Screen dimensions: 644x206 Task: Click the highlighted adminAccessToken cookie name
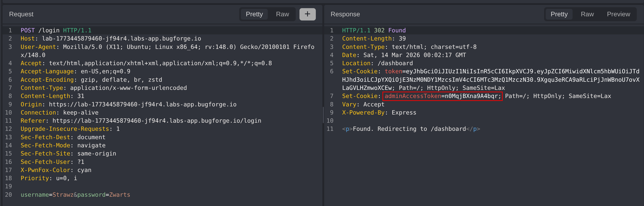point(412,96)
